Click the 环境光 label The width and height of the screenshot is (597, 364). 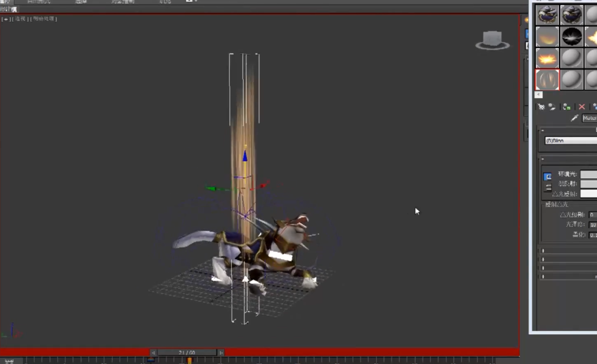tap(567, 174)
